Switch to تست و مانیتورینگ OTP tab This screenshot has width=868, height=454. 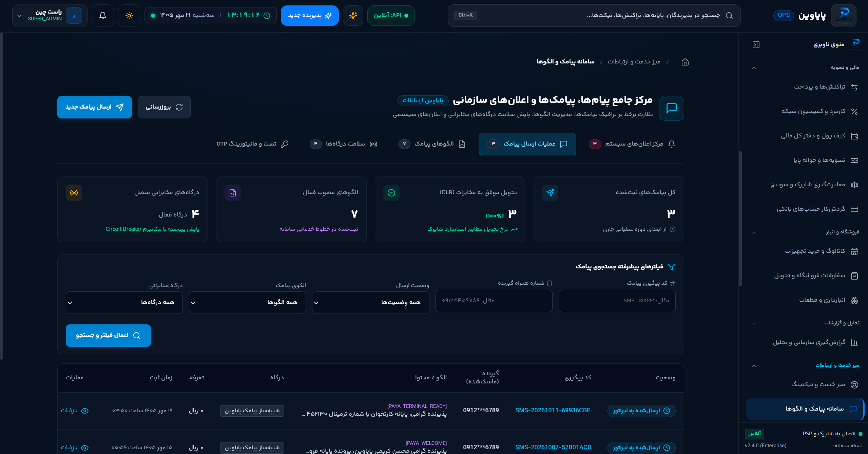click(253, 144)
